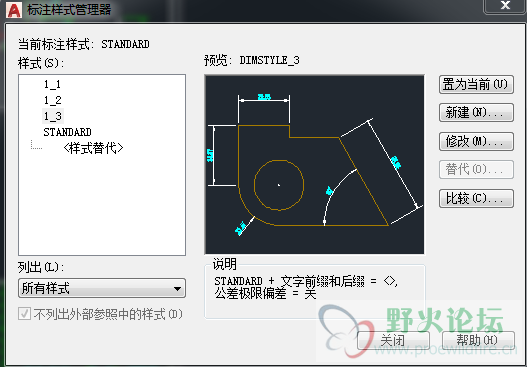Select the STANDARD dimension style
The width and height of the screenshot is (527, 367).
click(x=67, y=132)
